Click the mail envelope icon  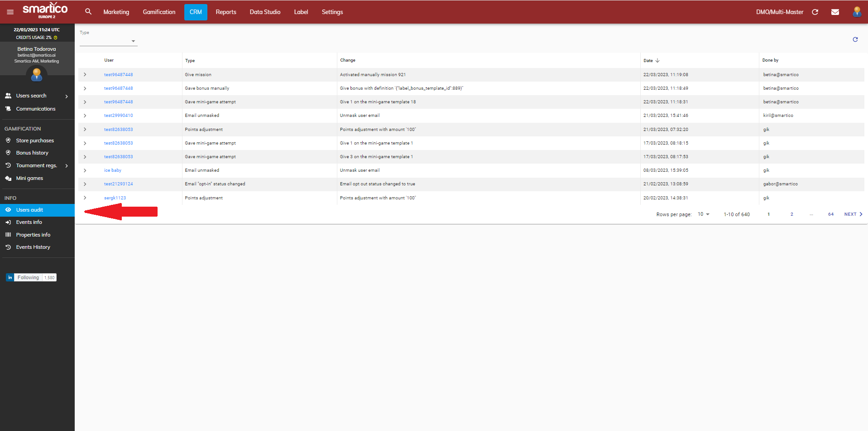click(x=835, y=12)
